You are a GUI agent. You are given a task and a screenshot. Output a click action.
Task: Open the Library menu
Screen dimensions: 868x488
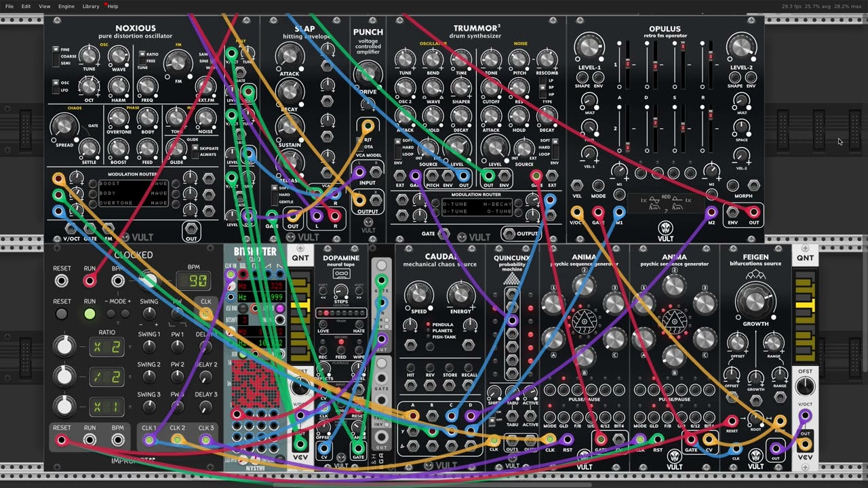(x=90, y=6)
